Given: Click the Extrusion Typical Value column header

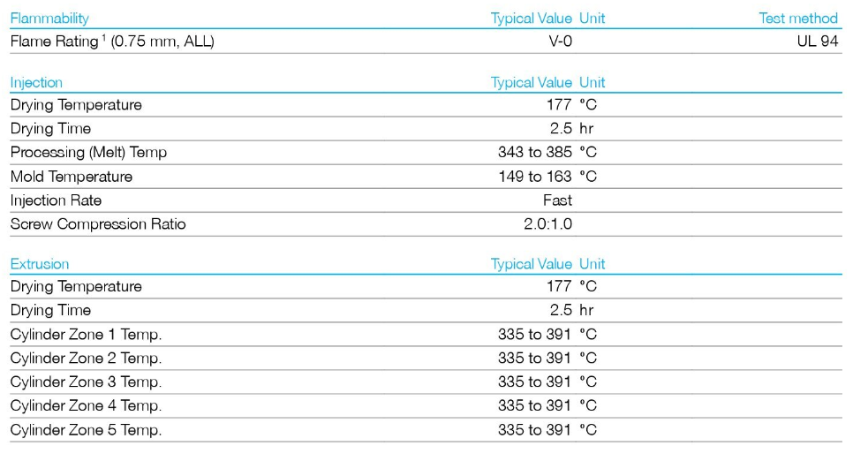Looking at the screenshot, I should (531, 264).
